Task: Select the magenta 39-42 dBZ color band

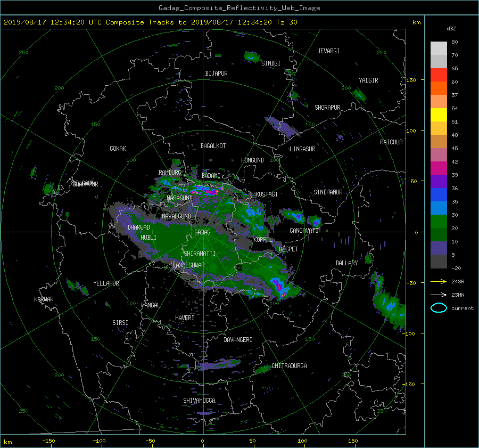Action: 439,168
